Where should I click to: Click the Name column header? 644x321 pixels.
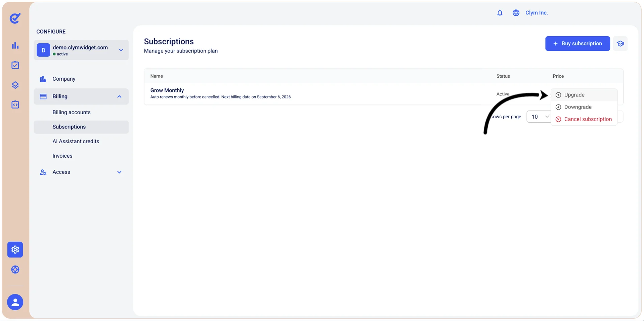coord(157,76)
